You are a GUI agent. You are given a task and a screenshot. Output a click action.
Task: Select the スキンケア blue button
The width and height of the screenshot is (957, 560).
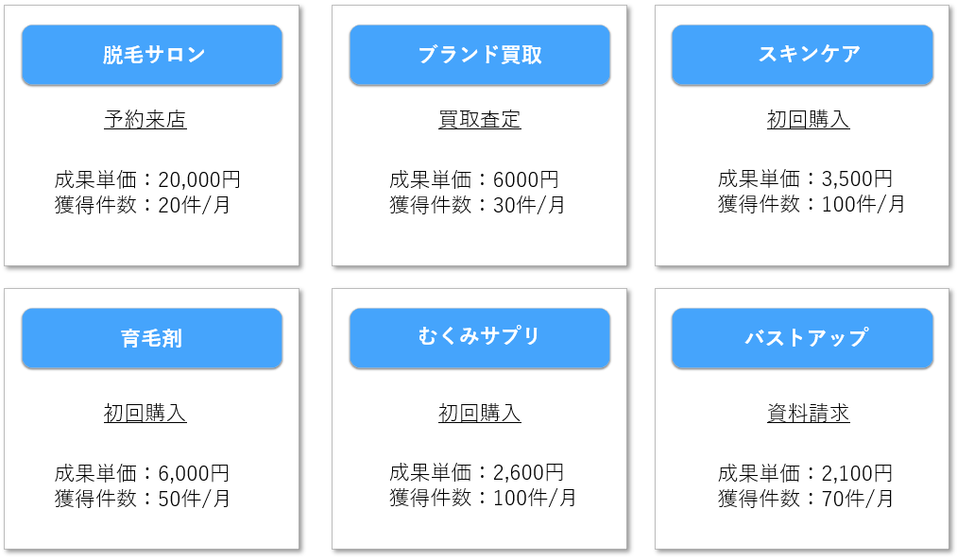(803, 55)
